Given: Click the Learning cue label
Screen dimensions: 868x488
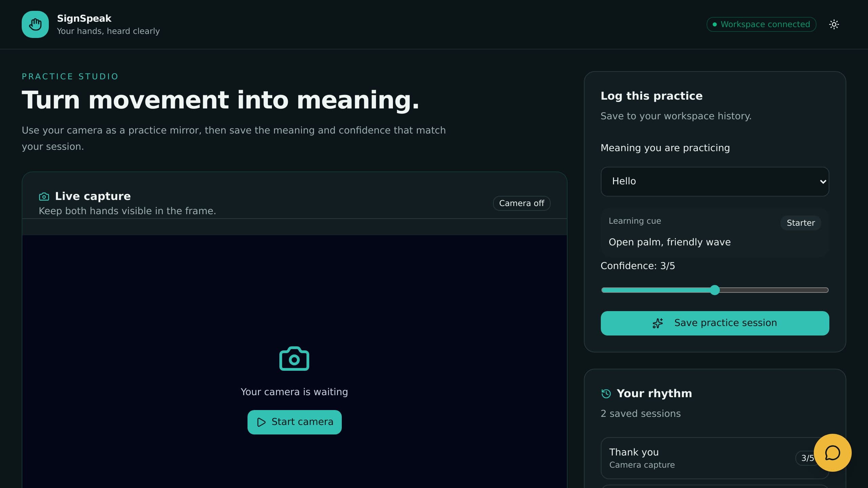Looking at the screenshot, I should coord(635,221).
